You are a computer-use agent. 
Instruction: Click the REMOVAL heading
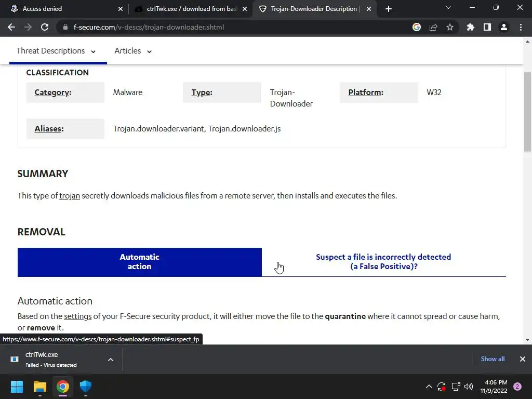(x=42, y=232)
